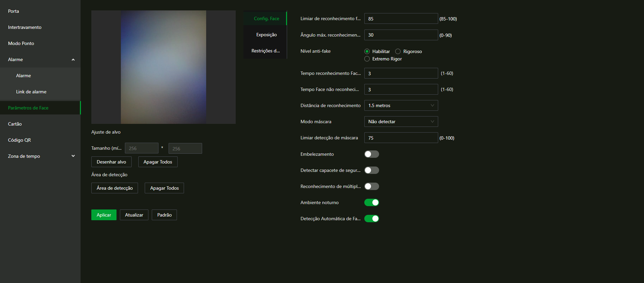Collapse the Alarme sidebar group

pyautogui.click(x=40, y=59)
